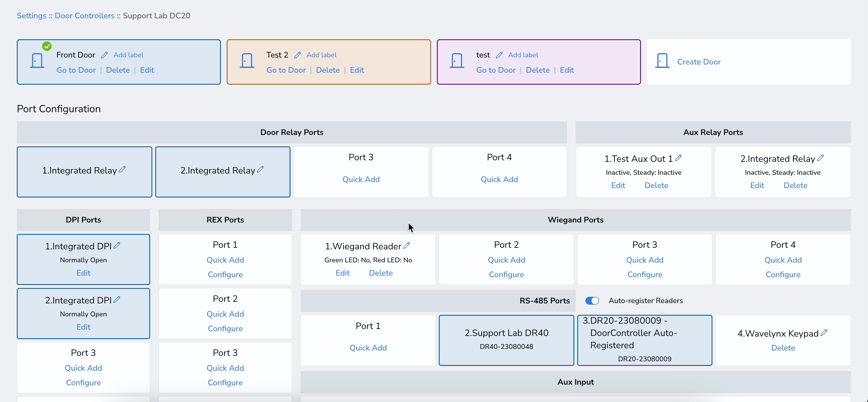This screenshot has height=402, width=868.
Task: Click pencil icon for Aux 2.Integrated Relay
Action: pyautogui.click(x=821, y=157)
